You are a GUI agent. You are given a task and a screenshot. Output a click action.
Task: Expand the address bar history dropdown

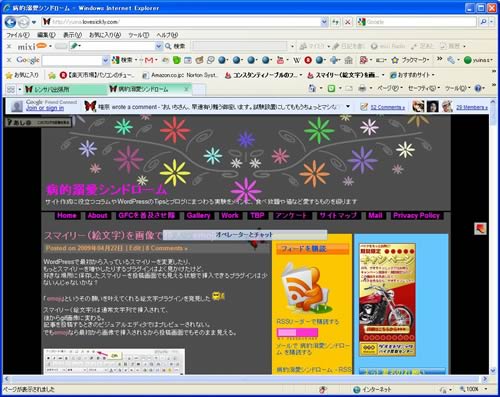[x=324, y=22]
